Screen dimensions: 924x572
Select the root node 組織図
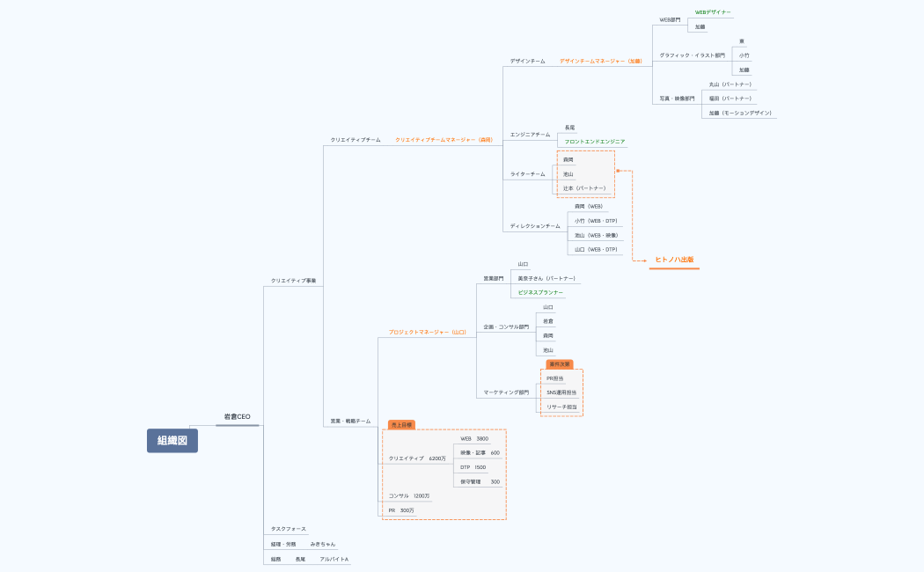click(x=172, y=440)
